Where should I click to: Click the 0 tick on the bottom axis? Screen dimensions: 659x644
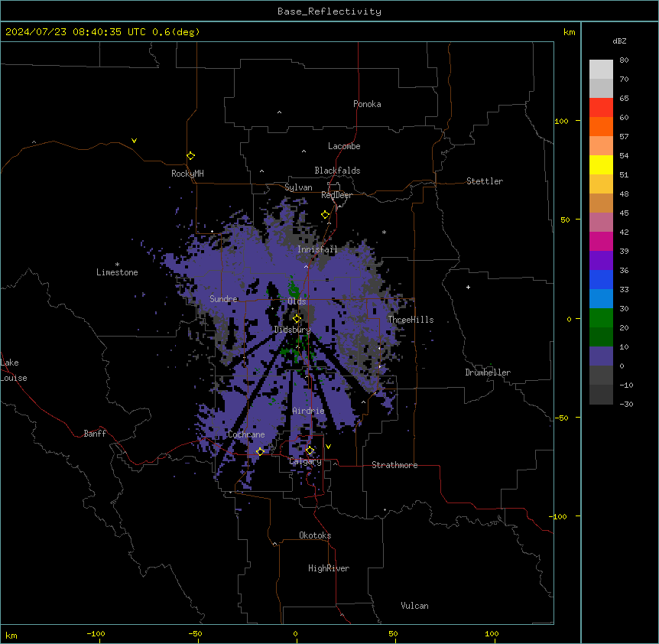coord(295,633)
